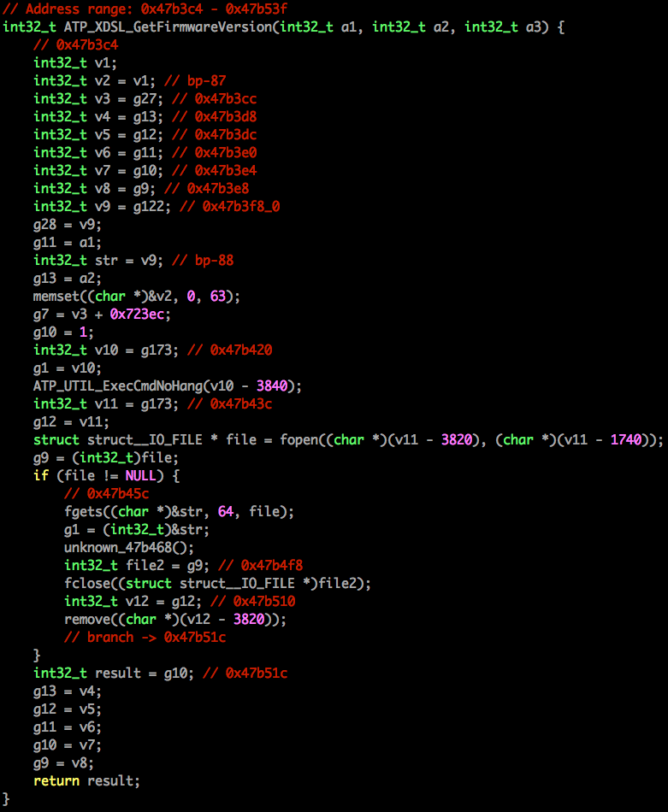Click the hex constant 0x723ec
The height and width of the screenshot is (812, 668).
pyautogui.click(x=137, y=315)
